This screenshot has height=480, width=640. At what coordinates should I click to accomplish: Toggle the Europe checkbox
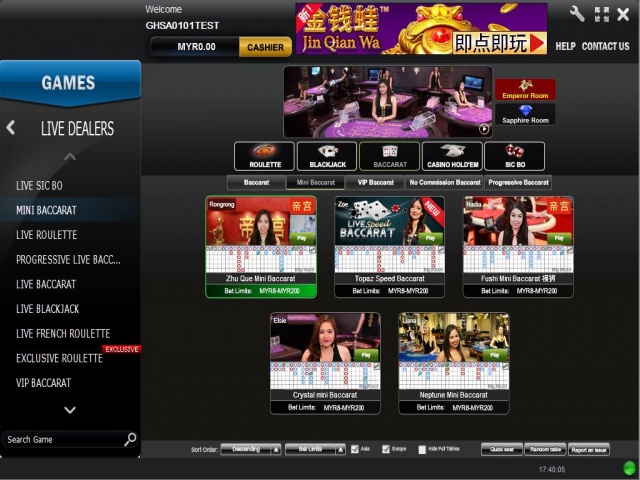point(388,450)
